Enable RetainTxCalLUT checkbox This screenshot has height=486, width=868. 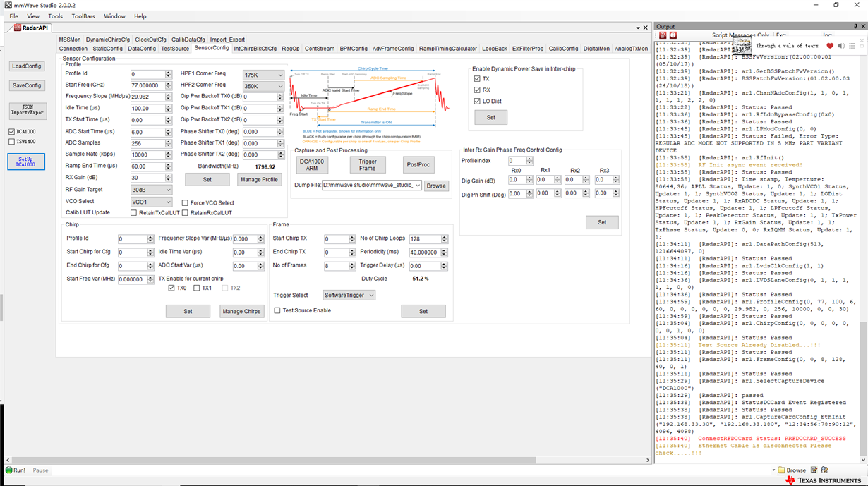click(x=133, y=213)
